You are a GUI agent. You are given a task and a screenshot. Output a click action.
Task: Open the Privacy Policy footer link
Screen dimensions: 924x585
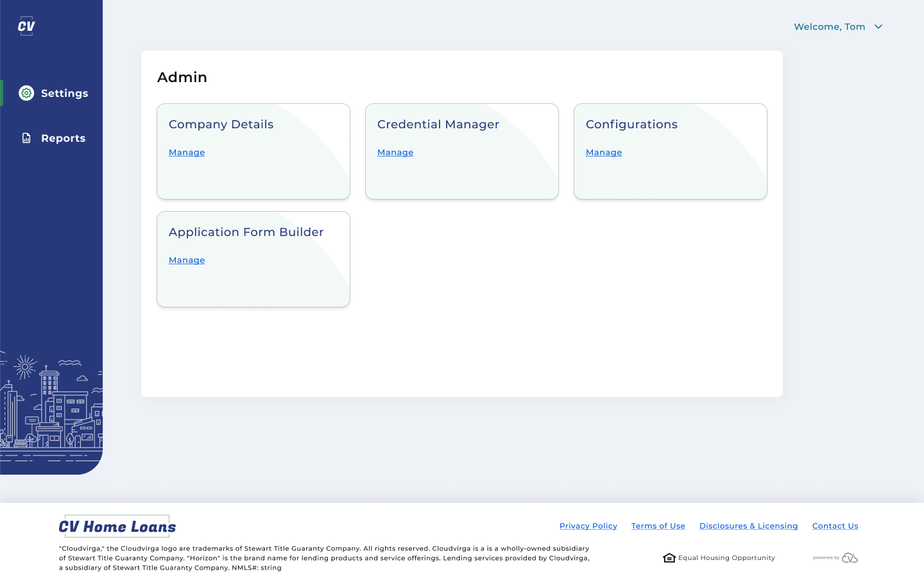pos(588,526)
